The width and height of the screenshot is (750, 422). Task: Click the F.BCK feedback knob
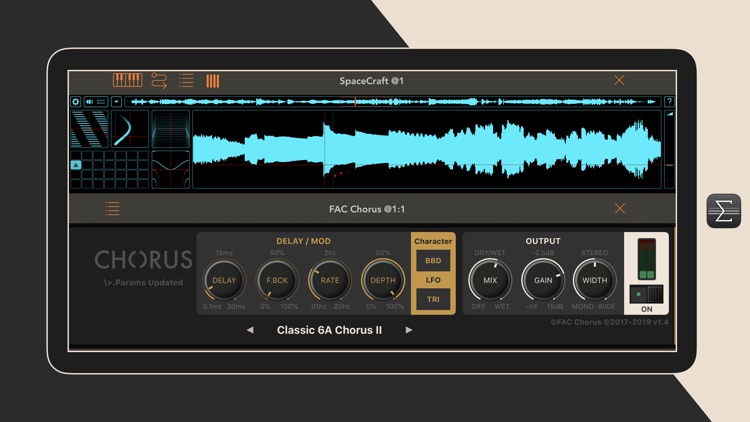[x=277, y=280]
